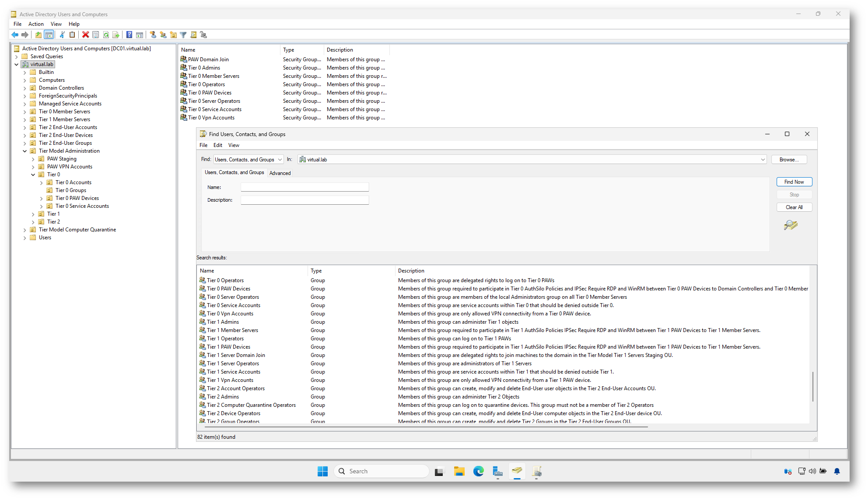Select Managed Service Accounts tree item
The height and width of the screenshot is (500, 868).
click(x=70, y=104)
